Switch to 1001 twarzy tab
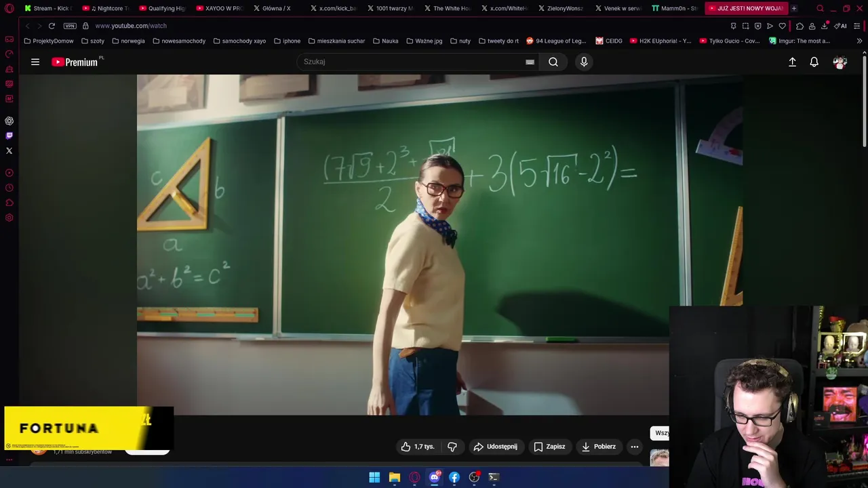868x488 pixels. (x=390, y=8)
